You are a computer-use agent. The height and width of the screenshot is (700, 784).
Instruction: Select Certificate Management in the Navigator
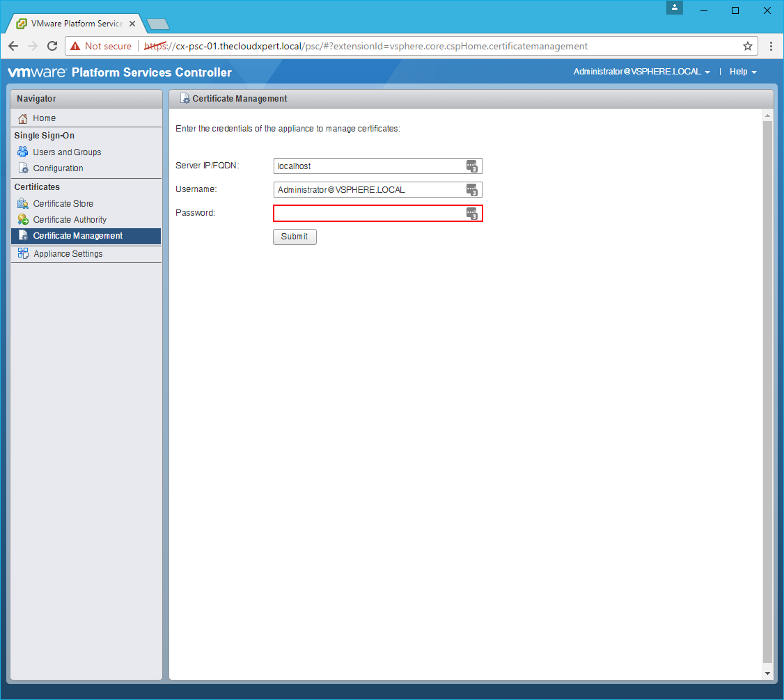pyautogui.click(x=78, y=236)
